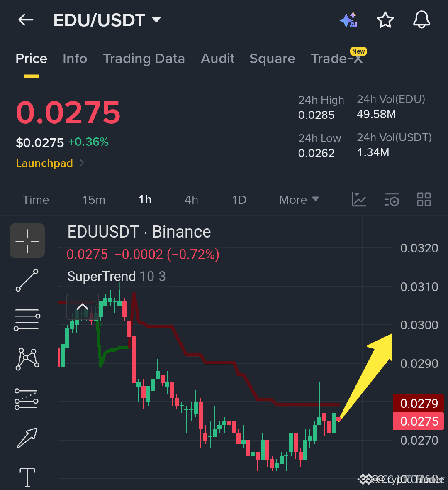Select the Fibonacci channel lines tool
Screen dimensions: 448x490
pyautogui.click(x=27, y=399)
